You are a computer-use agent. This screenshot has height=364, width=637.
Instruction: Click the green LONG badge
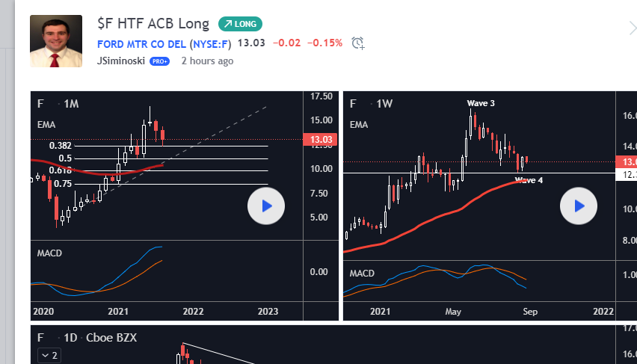240,24
